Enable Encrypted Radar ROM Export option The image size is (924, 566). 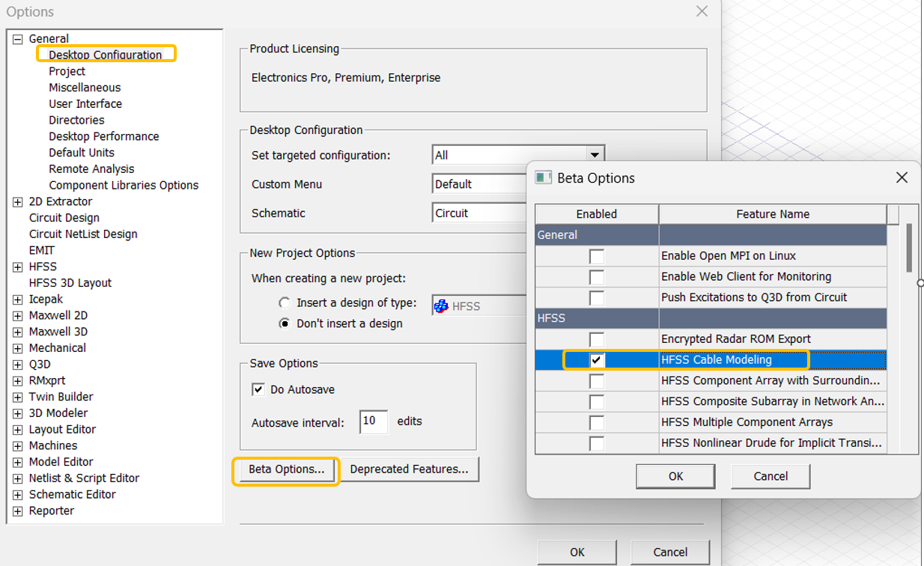596,339
